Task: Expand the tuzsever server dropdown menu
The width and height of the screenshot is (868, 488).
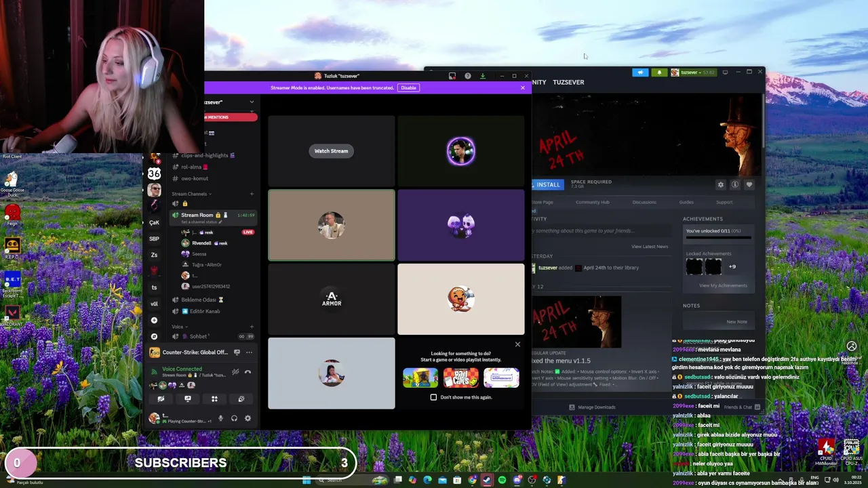Action: click(252, 102)
